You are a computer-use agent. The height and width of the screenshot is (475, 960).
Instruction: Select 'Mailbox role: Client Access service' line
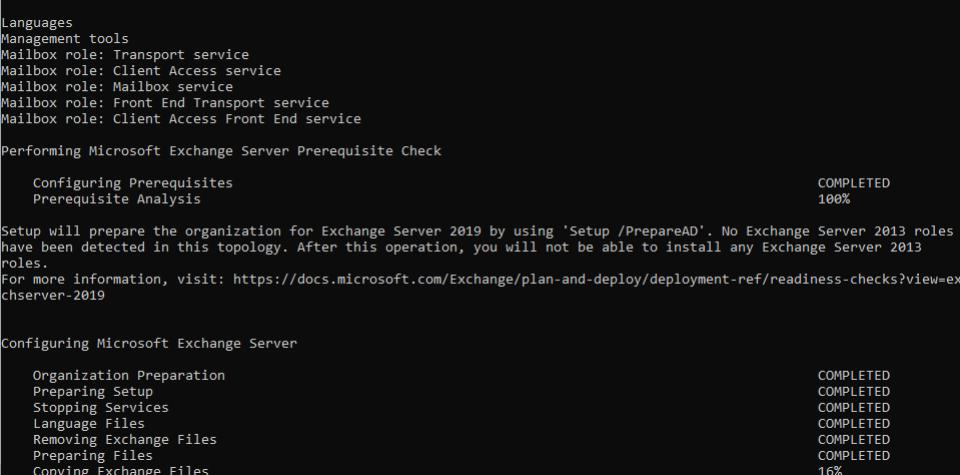[140, 71]
